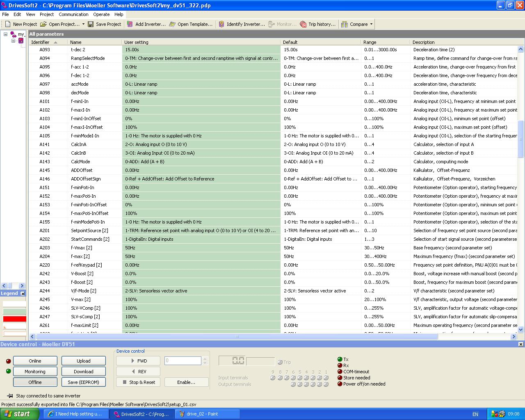Open Trip history from the toolbar

point(303,24)
